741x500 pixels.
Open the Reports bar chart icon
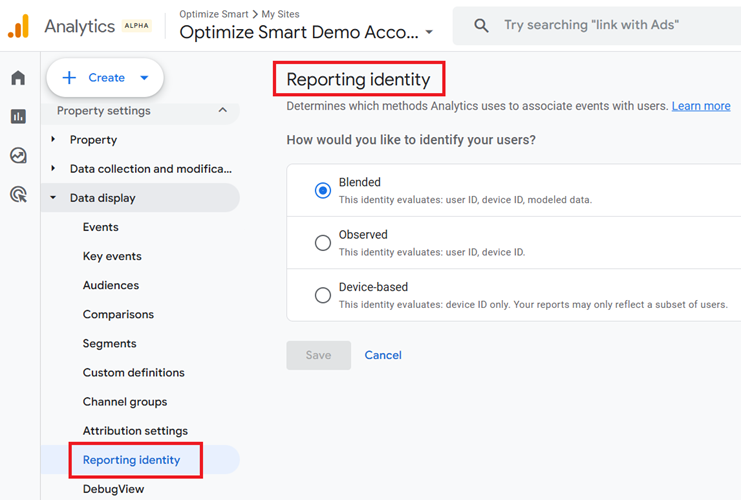pos(18,116)
